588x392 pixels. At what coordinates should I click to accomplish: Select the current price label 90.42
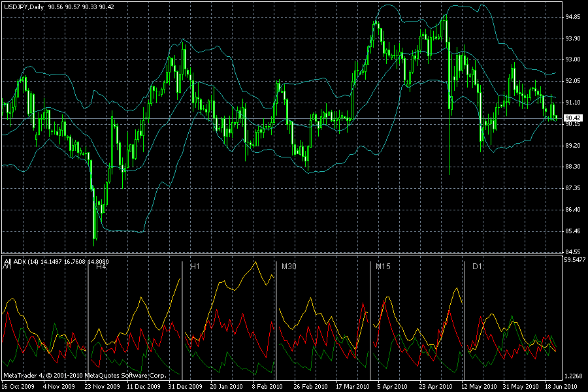click(573, 118)
